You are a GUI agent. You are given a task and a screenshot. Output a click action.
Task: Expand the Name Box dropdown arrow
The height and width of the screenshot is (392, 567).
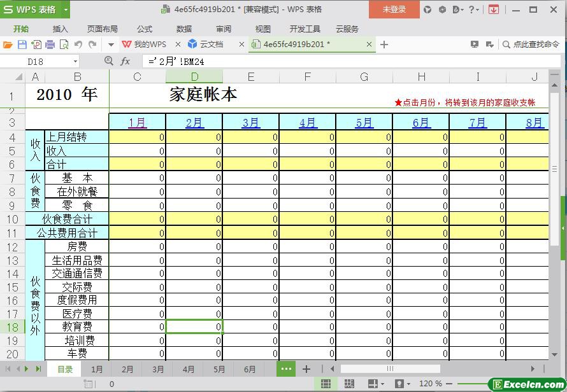pos(76,62)
